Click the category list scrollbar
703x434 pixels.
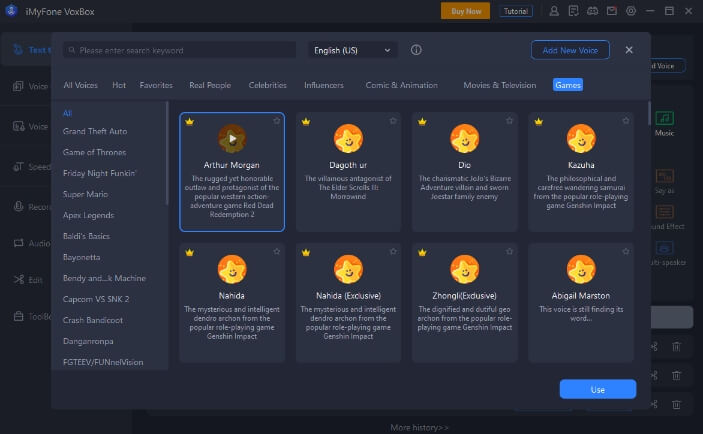click(167, 153)
